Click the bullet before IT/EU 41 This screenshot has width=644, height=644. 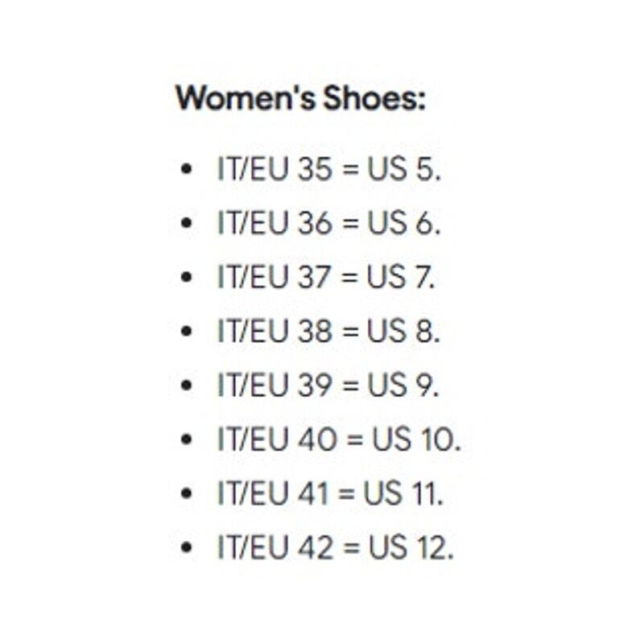186,493
